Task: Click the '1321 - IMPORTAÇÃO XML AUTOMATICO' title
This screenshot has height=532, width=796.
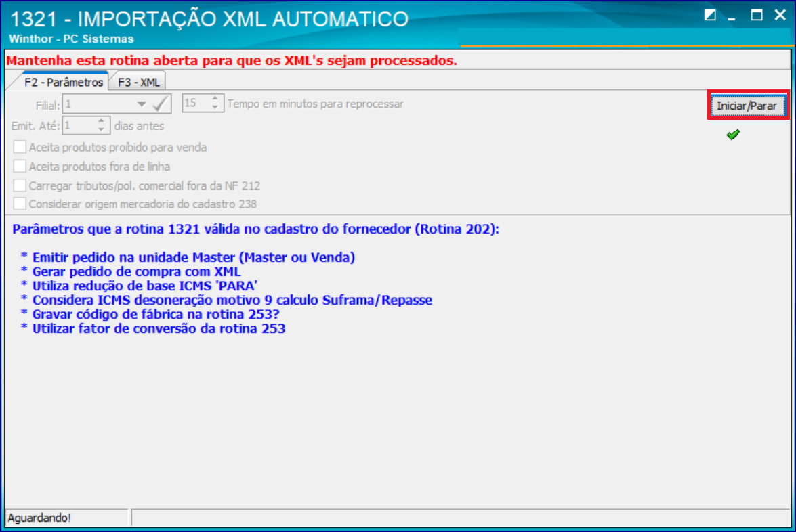Action: [209, 19]
